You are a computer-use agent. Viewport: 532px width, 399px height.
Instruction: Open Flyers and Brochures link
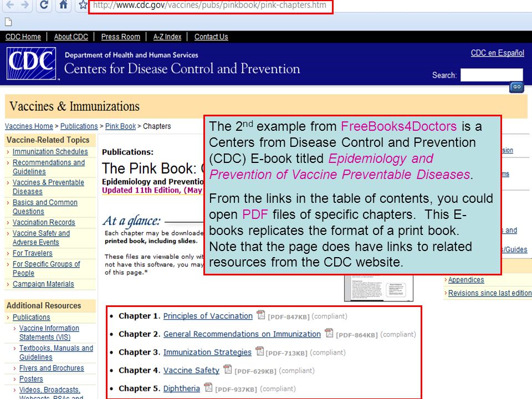(x=52, y=368)
